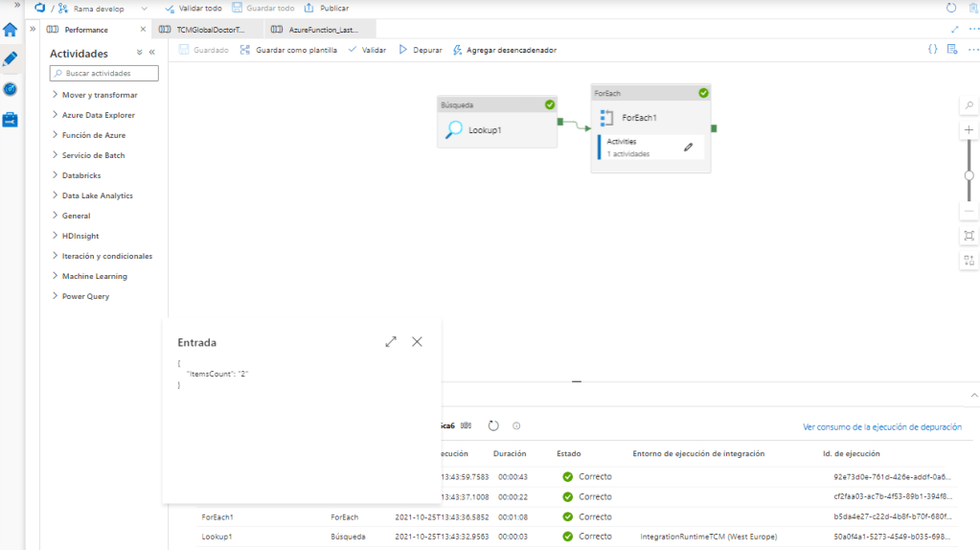Select the Lookup1 activity node
980x550 pixels.
pos(497,129)
